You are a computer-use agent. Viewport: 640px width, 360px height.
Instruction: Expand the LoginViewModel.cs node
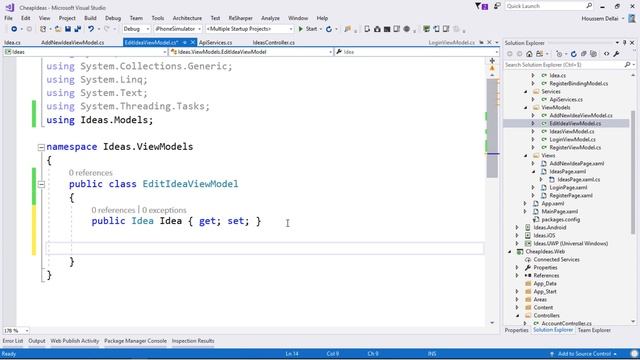pos(533,140)
